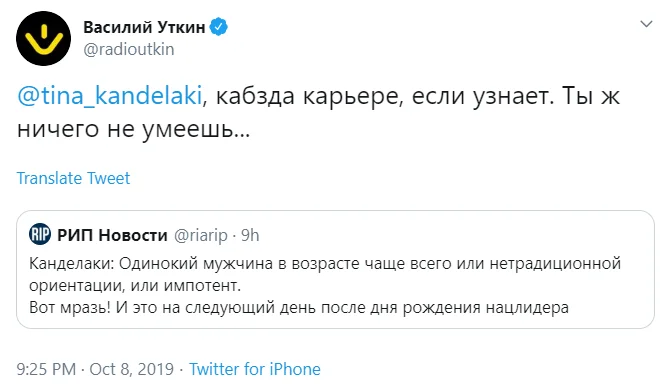Open the Twitter for iPhone source link
671x392 pixels.
pos(255,369)
